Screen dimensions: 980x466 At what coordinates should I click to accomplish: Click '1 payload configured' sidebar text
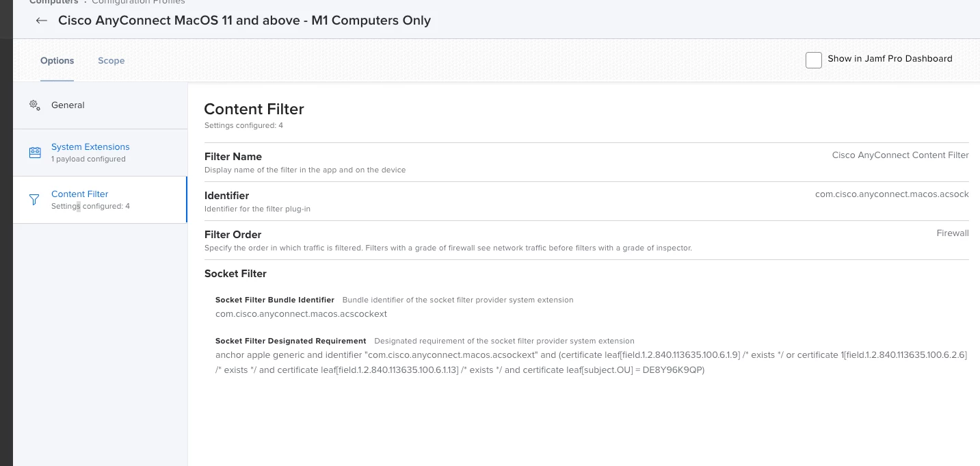pyautogui.click(x=88, y=159)
